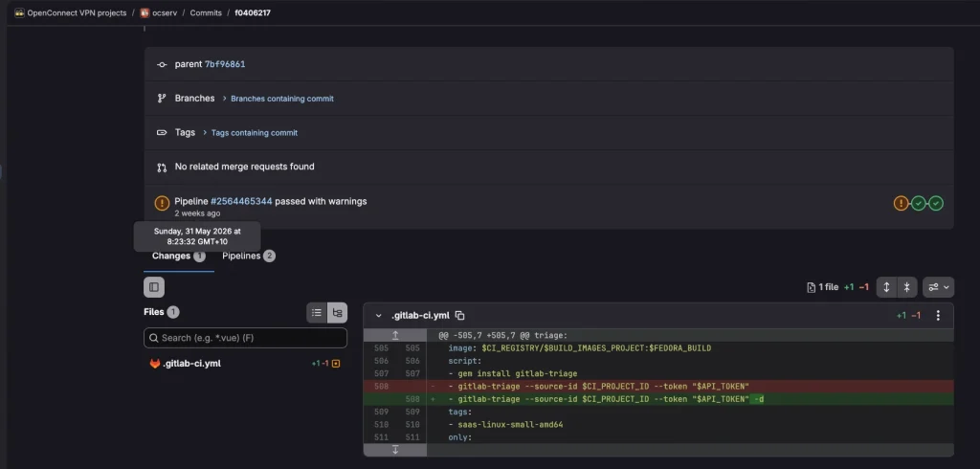Go to the Commits breadcrumb

coord(206,12)
